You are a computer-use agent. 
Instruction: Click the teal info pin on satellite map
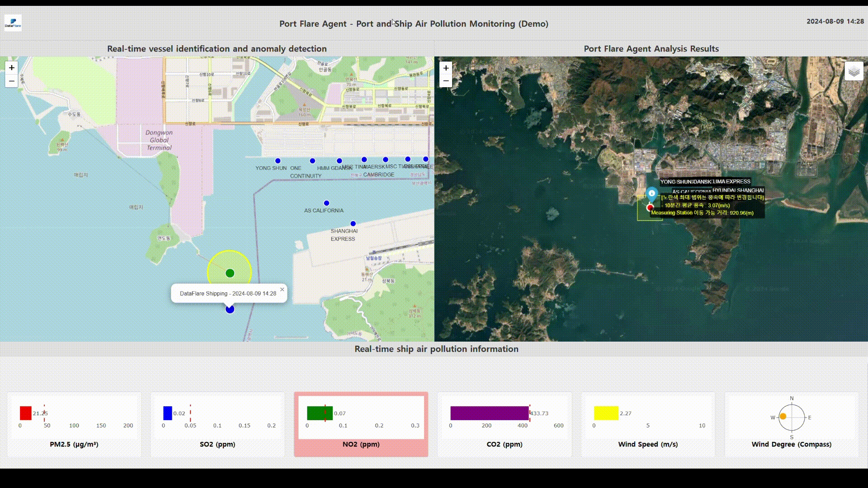pos(651,193)
